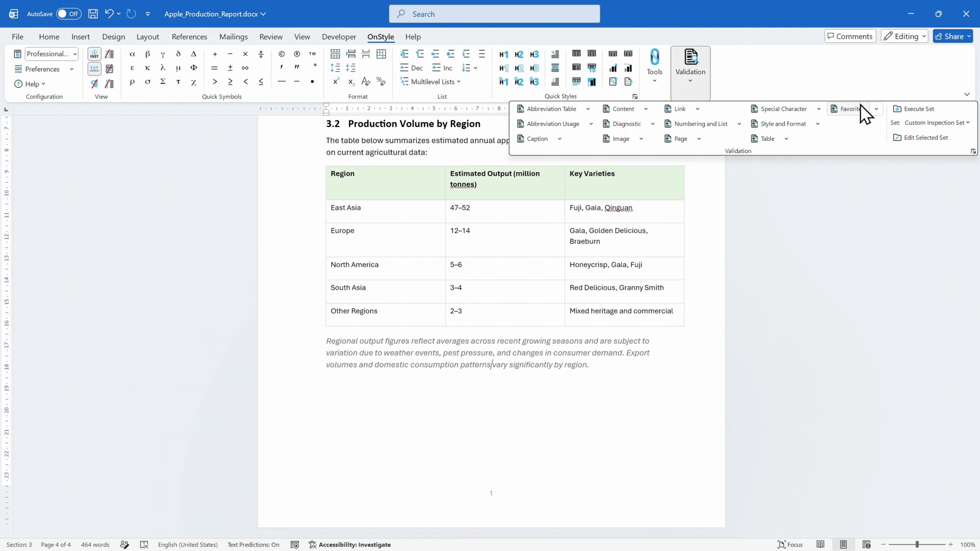980x551 pixels.
Task: Click the Search box
Action: click(x=494, y=14)
